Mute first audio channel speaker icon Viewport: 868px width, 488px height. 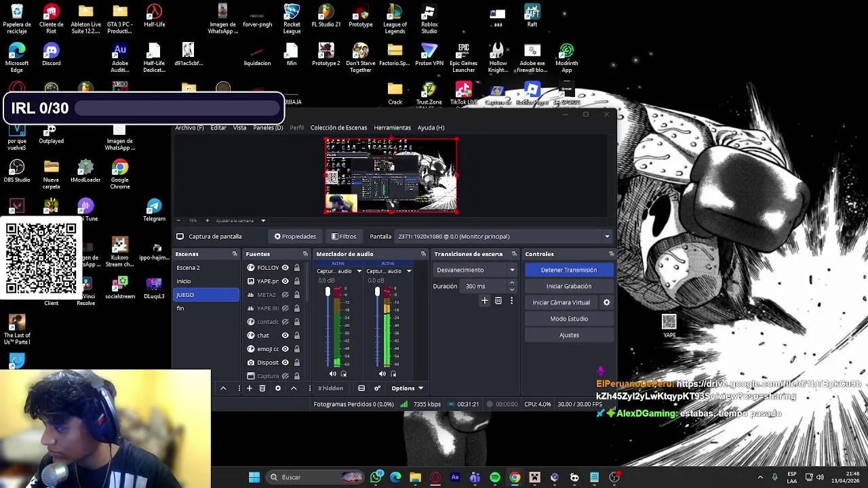332,374
